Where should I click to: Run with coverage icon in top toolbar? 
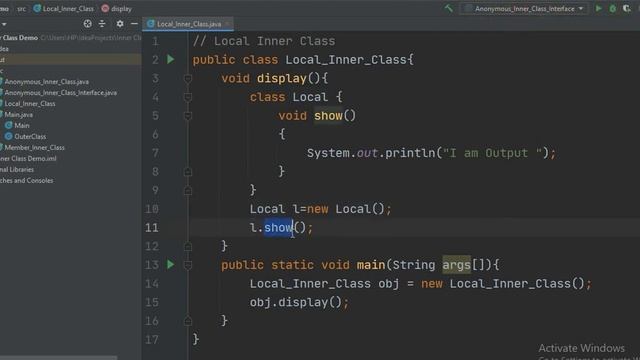[x=627, y=8]
